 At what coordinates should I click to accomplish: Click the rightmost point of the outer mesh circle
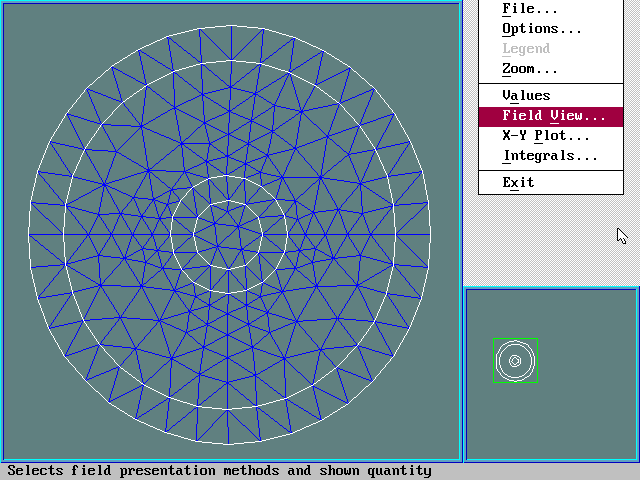[431, 234]
